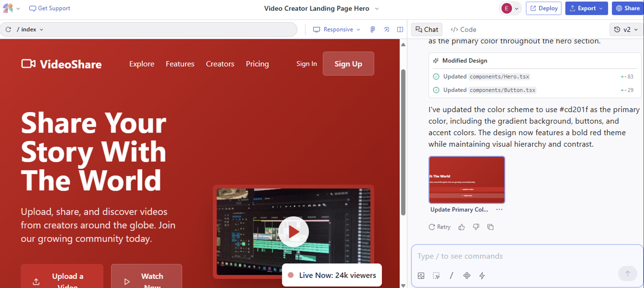Click the element selection icon in chat

click(436, 275)
